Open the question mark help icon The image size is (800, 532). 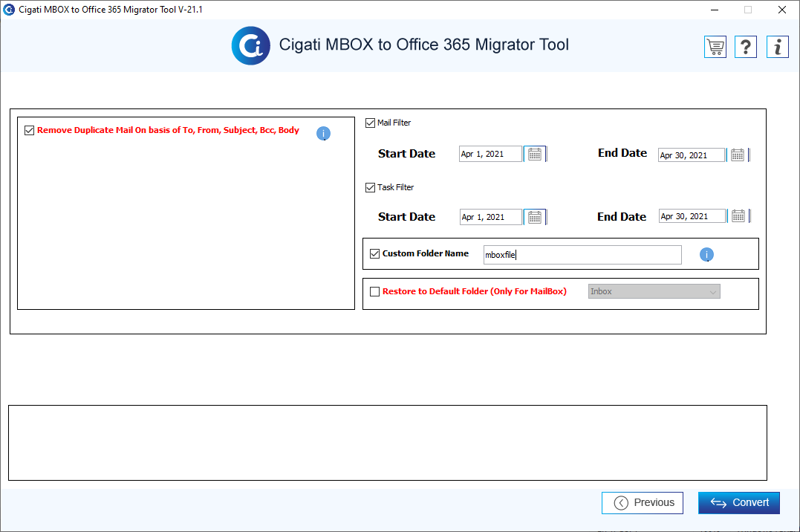746,47
